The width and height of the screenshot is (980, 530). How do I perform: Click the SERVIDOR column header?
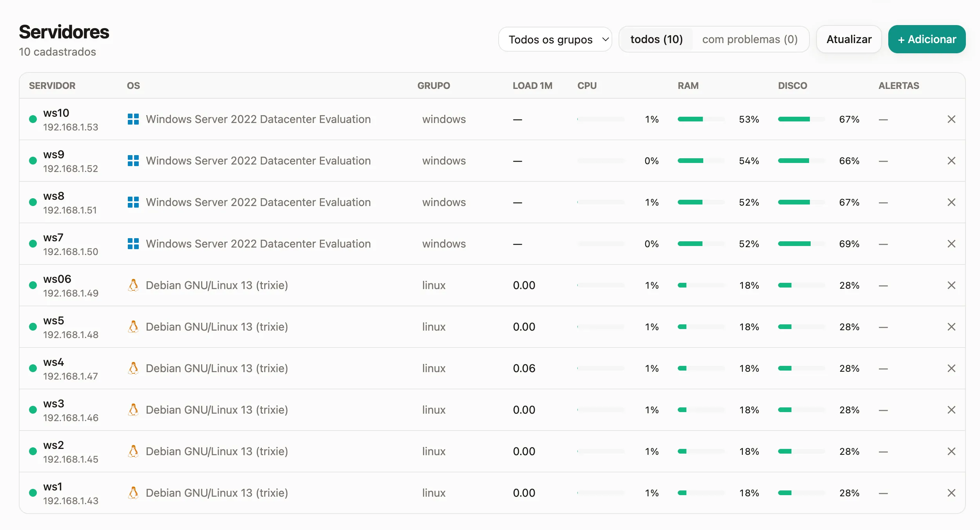coord(52,85)
